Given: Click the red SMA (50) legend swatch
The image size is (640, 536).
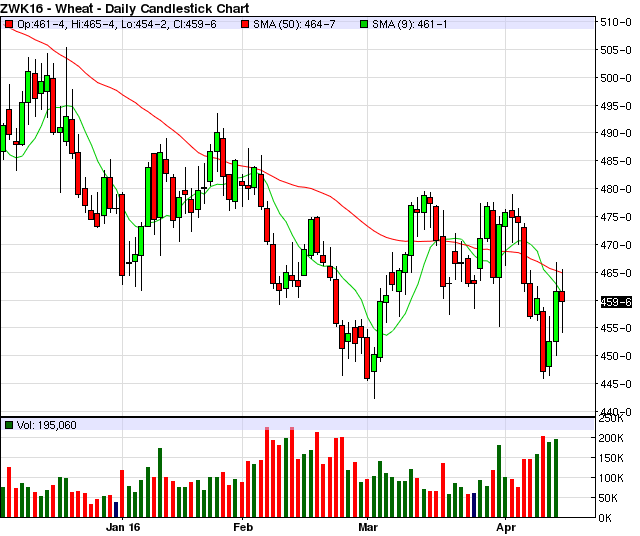Looking at the screenshot, I should click(245, 24).
